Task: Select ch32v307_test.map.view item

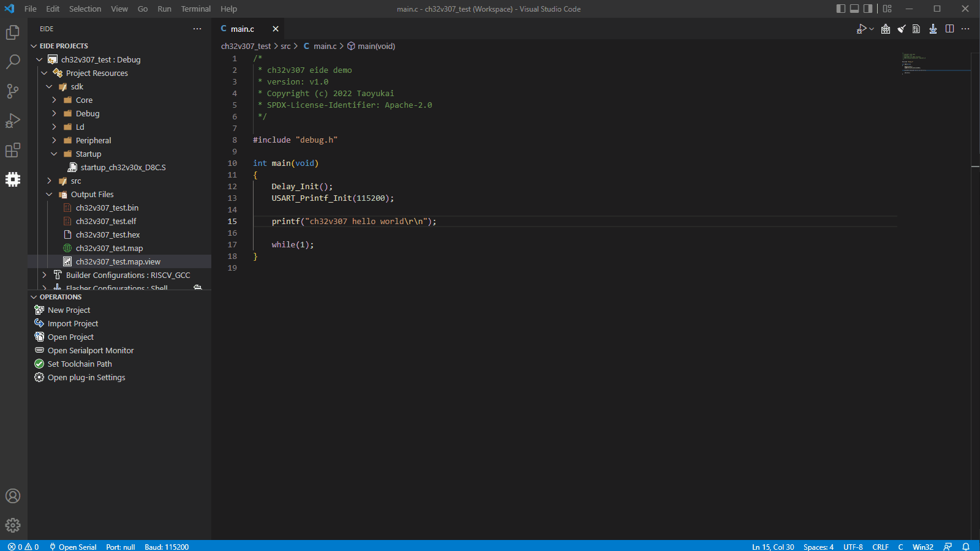Action: tap(119, 261)
